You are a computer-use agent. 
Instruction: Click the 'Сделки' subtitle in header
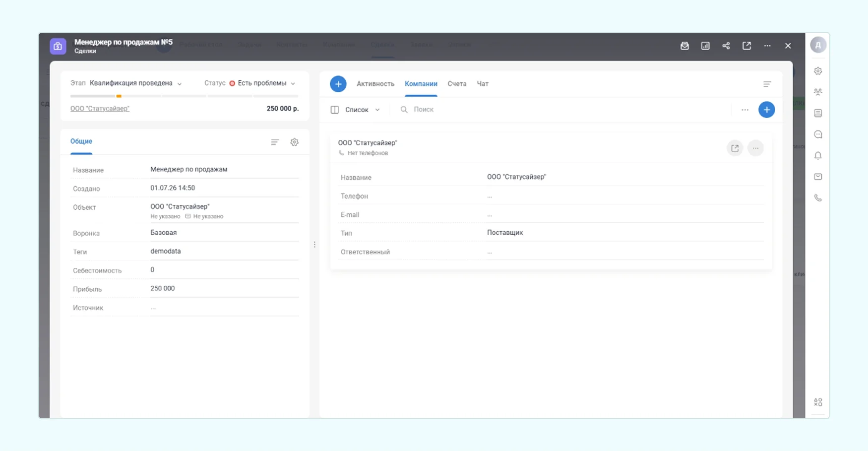(x=85, y=51)
